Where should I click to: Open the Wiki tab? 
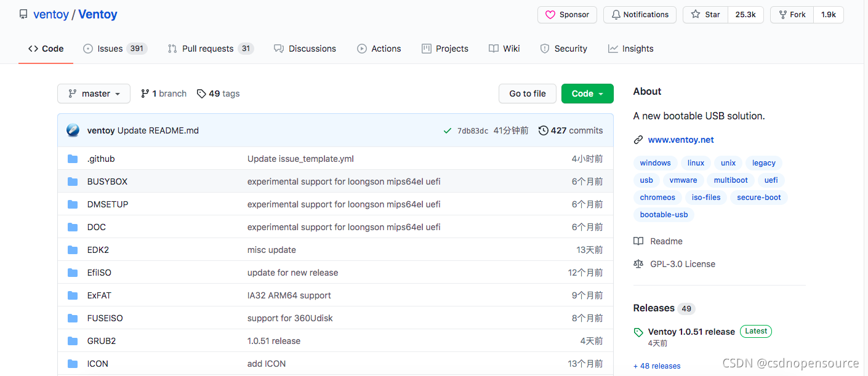point(504,49)
